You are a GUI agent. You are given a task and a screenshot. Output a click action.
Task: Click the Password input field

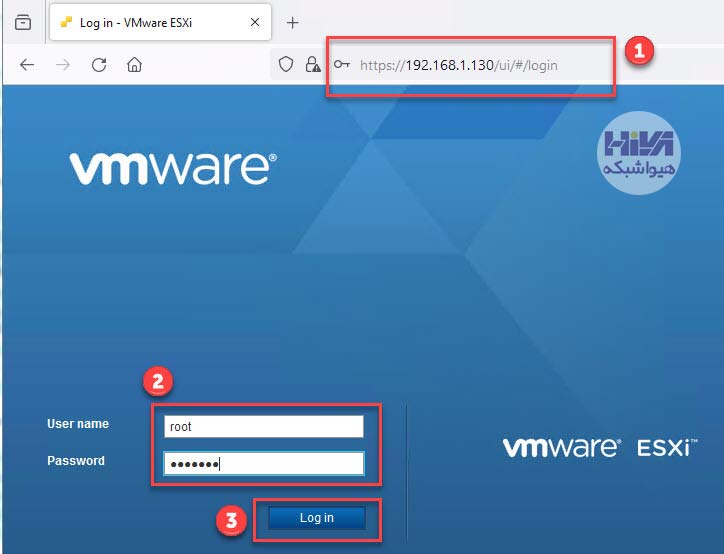(x=264, y=464)
